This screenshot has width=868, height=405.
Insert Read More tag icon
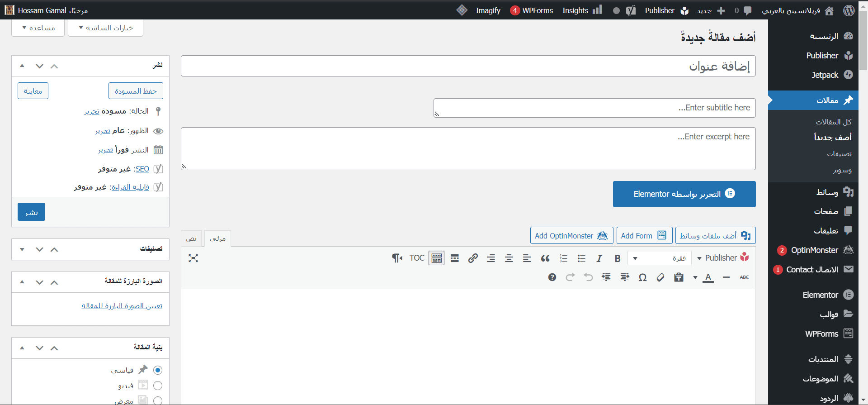point(455,258)
